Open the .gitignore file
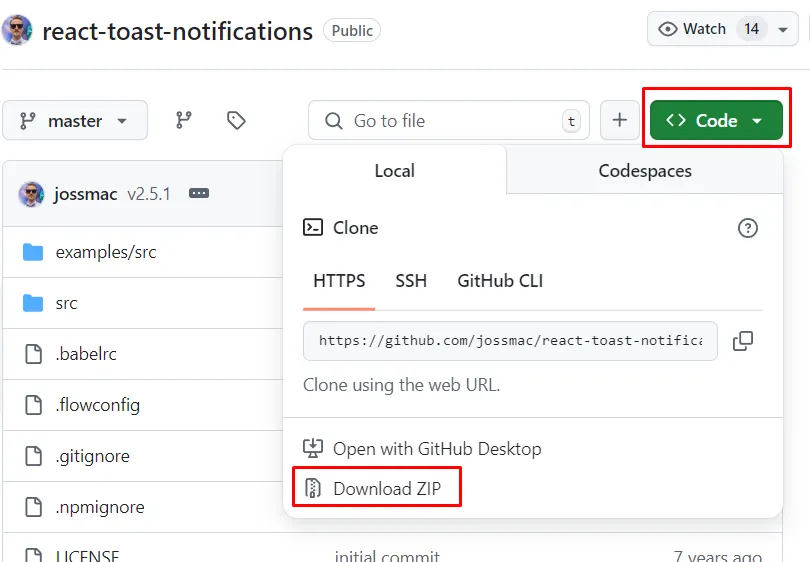This screenshot has height=562, width=810. pyautogui.click(x=93, y=456)
